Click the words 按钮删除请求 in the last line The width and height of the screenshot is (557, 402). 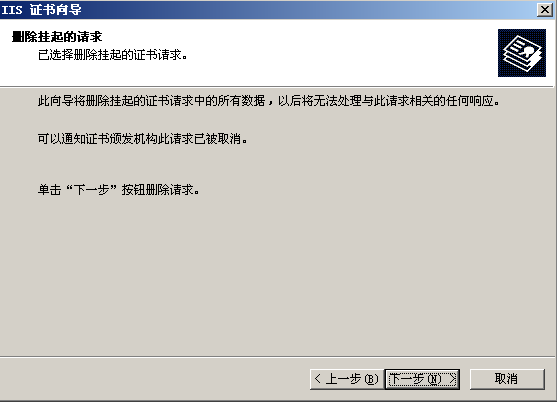[x=157, y=190]
